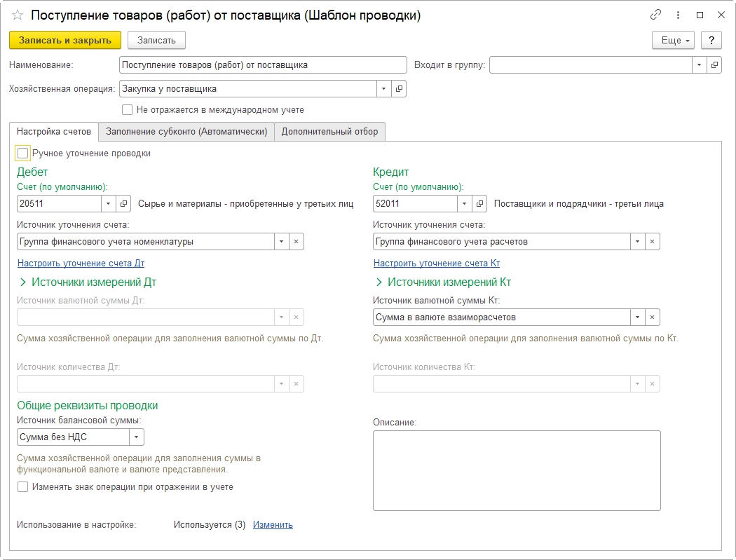Expand the 'Источники измерений Дт' section
Image resolution: width=736 pixels, height=560 pixels.
pos(23,282)
